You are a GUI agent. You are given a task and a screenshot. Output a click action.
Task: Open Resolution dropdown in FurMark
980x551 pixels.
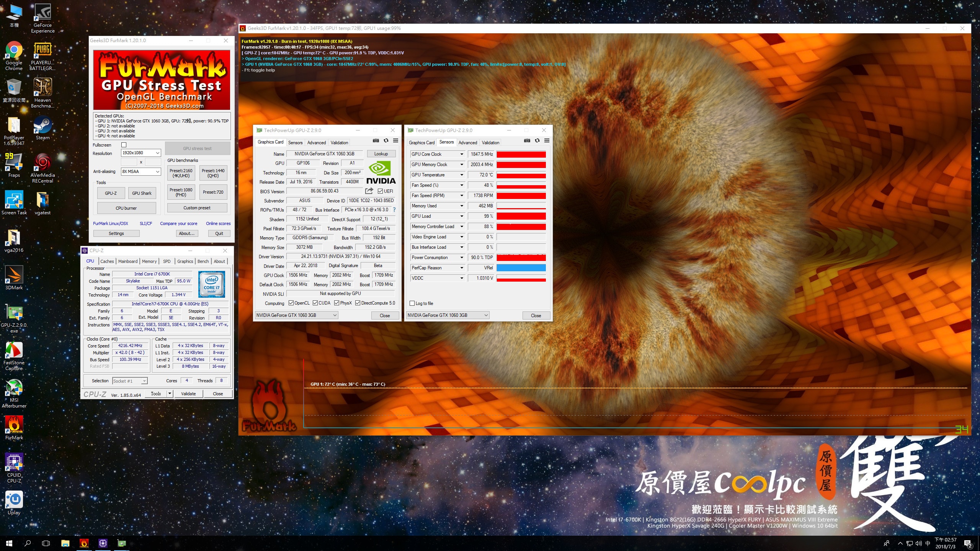point(141,153)
